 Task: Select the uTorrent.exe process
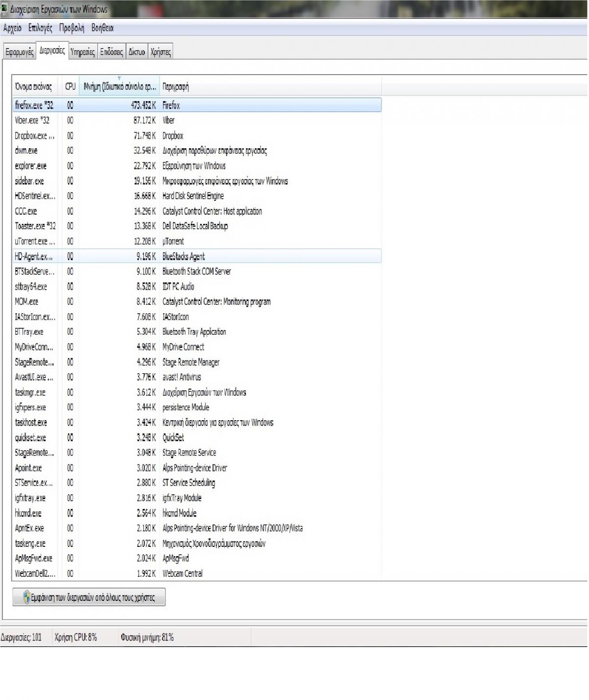(197, 242)
